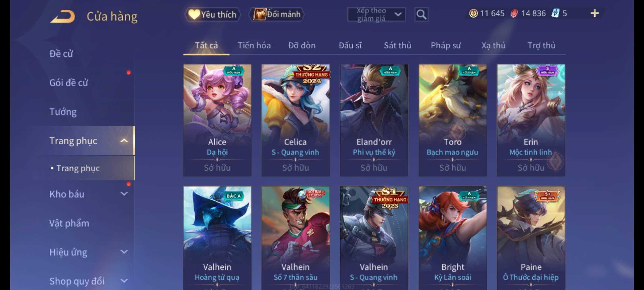Switch to the Sát thủ tab
The height and width of the screenshot is (290, 644).
point(397,45)
